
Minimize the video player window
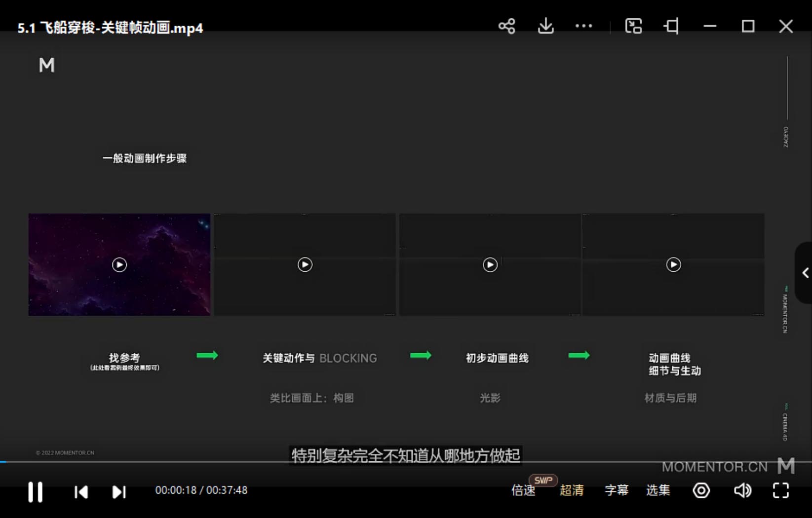[710, 26]
